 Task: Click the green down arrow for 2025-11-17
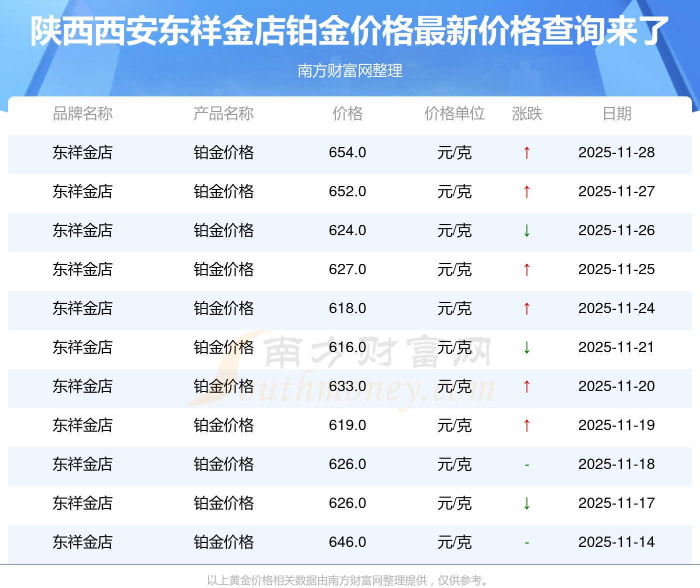[526, 504]
